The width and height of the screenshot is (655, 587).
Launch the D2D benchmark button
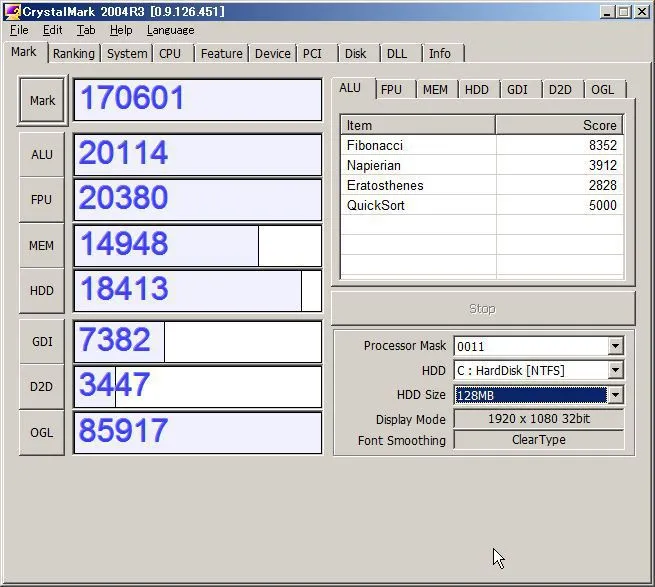42,386
